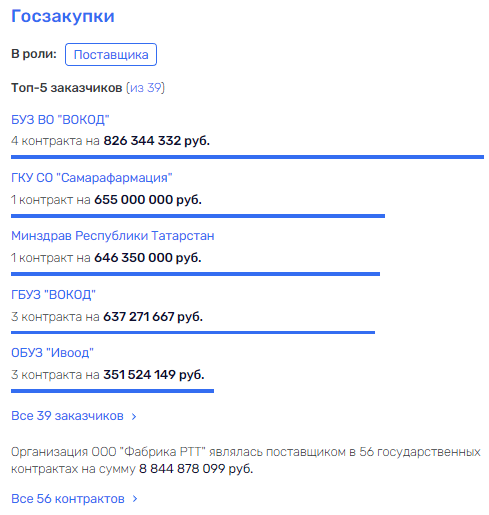Select the Поставщика role button
This screenshot has width=489, height=515.
click(111, 55)
